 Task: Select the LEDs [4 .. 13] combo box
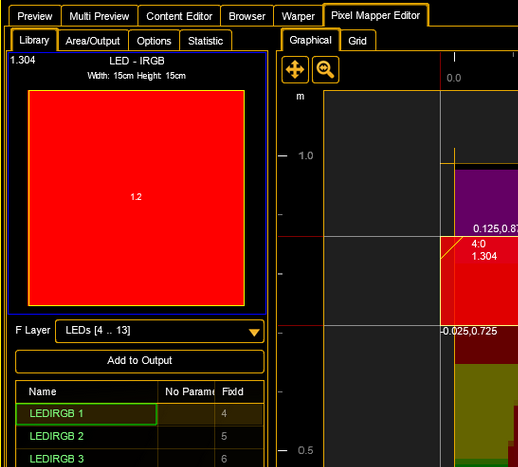[x=160, y=331]
